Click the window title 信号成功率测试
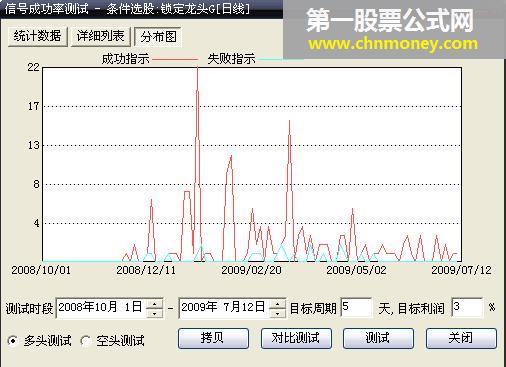Image resolution: width=506 pixels, height=367 pixels. (x=46, y=9)
